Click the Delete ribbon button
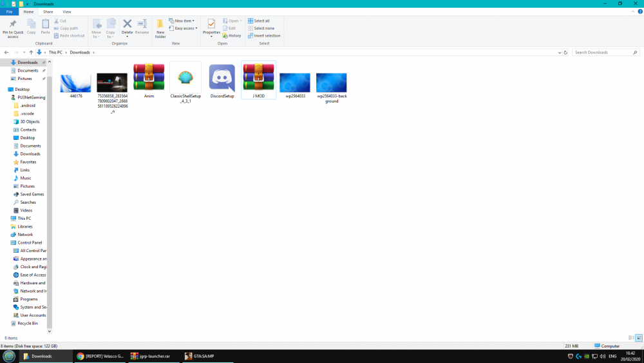 click(128, 28)
